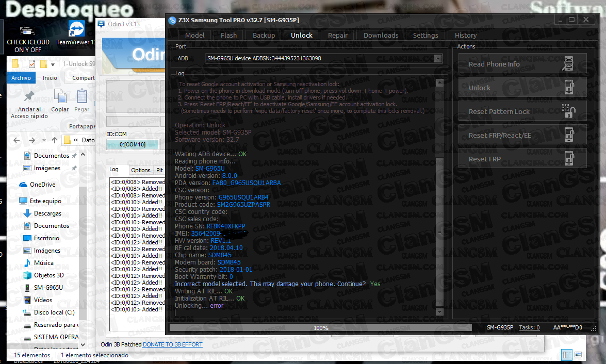Click the Z3X log vertical scrollbar thumb
Image resolution: width=606 pixels, height=364 pixels.
[439, 232]
